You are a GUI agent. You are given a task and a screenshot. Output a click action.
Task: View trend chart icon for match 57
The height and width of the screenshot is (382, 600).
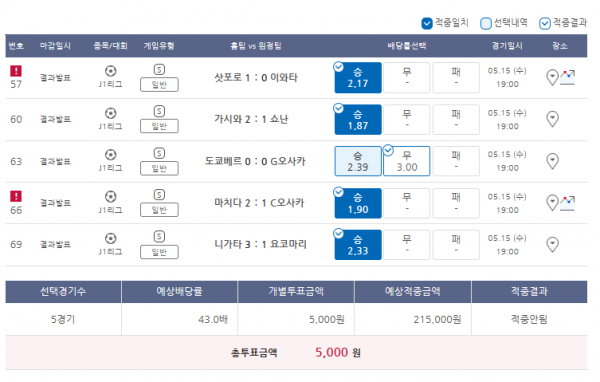click(567, 78)
